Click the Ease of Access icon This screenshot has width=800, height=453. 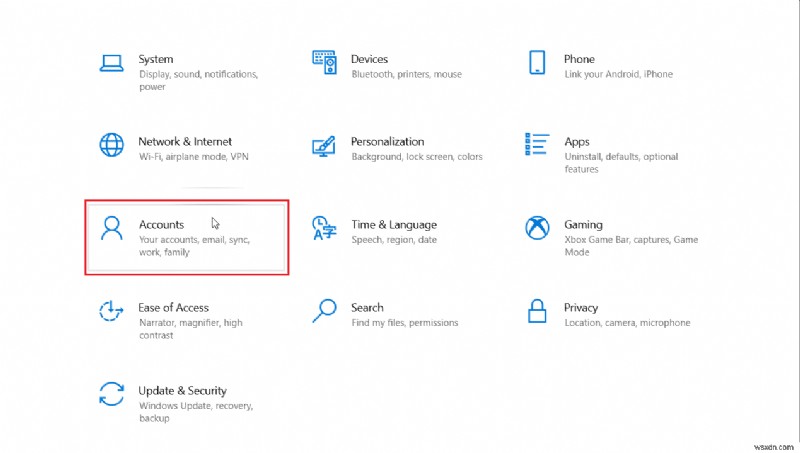point(111,311)
